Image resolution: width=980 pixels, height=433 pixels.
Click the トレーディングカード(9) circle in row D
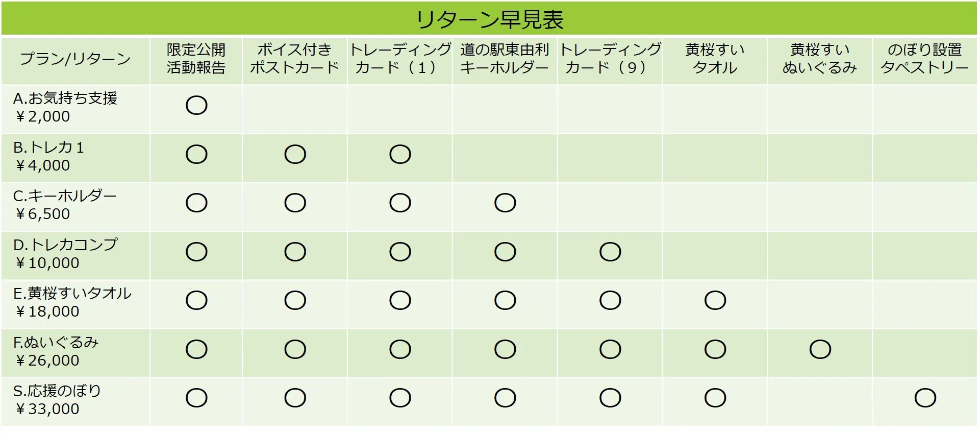click(610, 252)
